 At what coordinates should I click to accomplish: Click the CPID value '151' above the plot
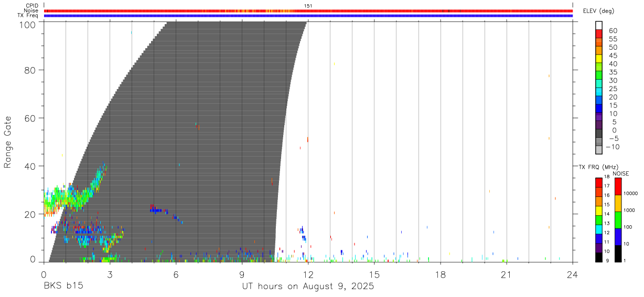point(308,6)
